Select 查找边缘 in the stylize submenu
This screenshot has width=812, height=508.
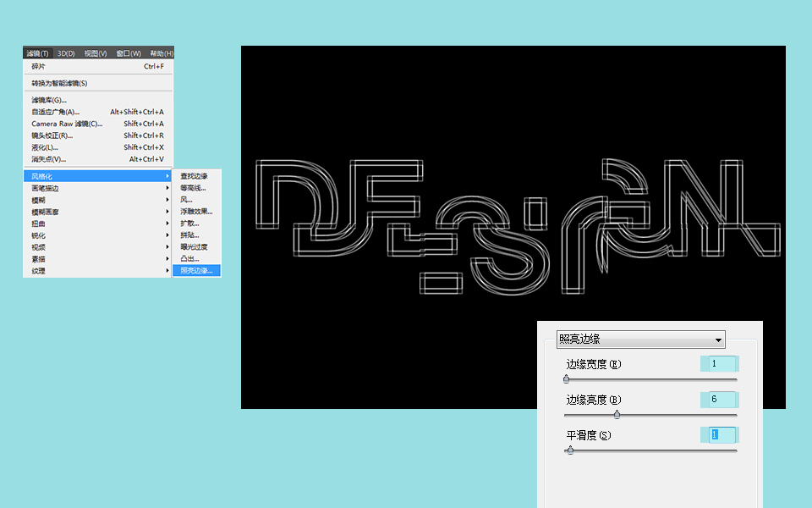click(194, 176)
